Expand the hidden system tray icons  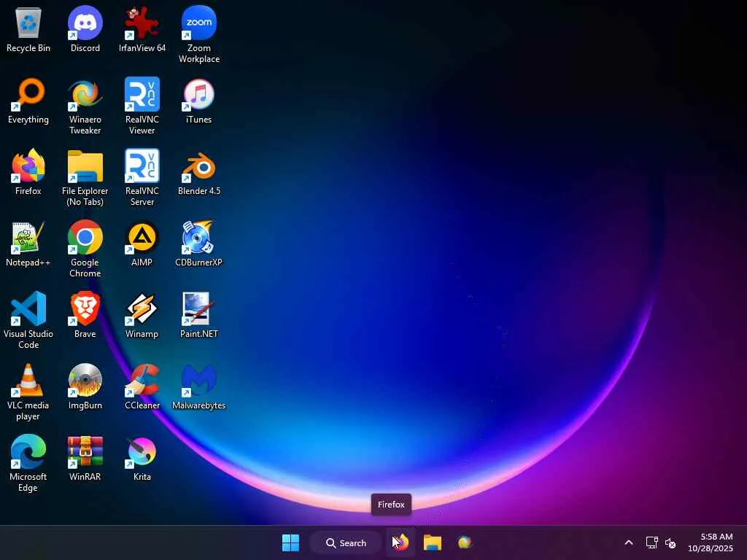(629, 542)
